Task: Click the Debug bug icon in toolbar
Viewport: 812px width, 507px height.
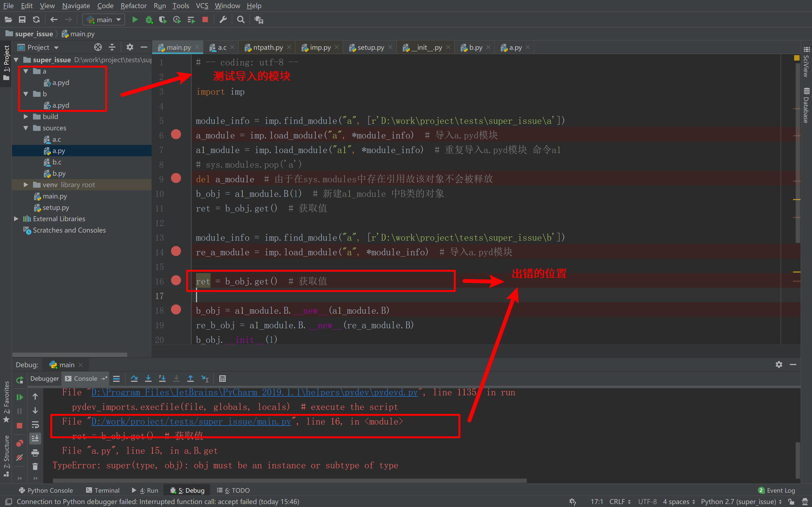Action: coord(149,20)
